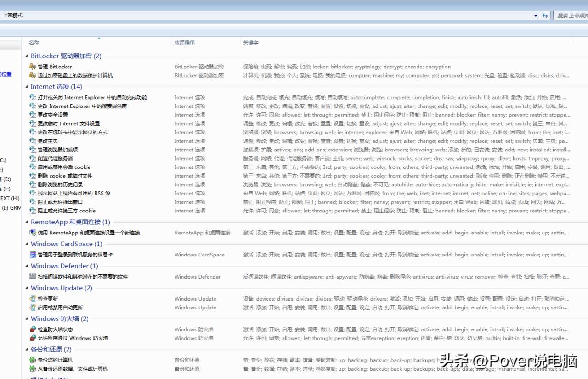The height and width of the screenshot is (379, 588).
Task: Select drive (E:) in navigation pane
Action: point(5,179)
